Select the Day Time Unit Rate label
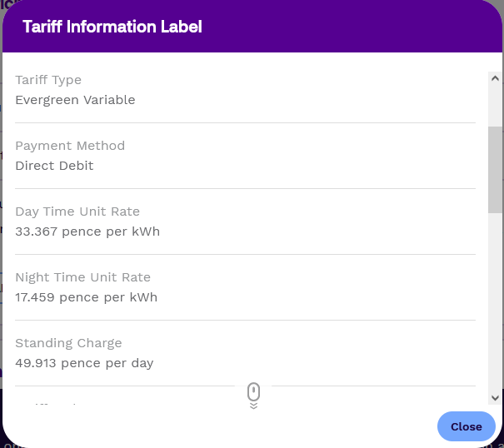The height and width of the screenshot is (448, 504). [x=77, y=212]
